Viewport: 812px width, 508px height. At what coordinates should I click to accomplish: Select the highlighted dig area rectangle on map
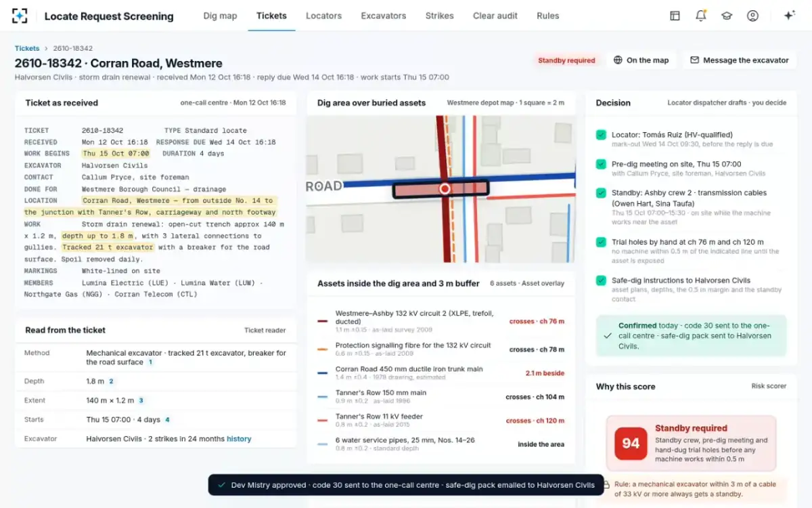(441, 189)
